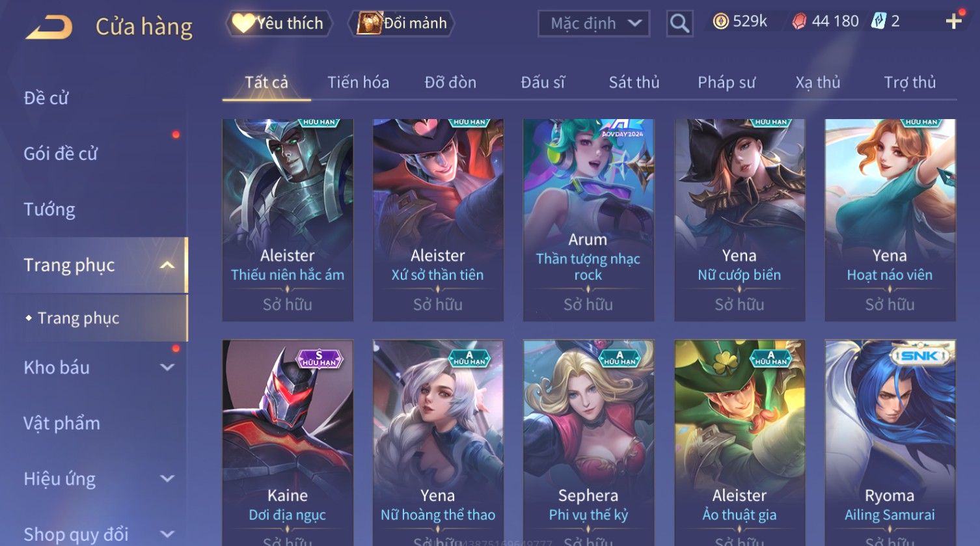The image size is (980, 546).
Task: Expand the Hiệu ứng sidebar section
Action: coord(167,479)
